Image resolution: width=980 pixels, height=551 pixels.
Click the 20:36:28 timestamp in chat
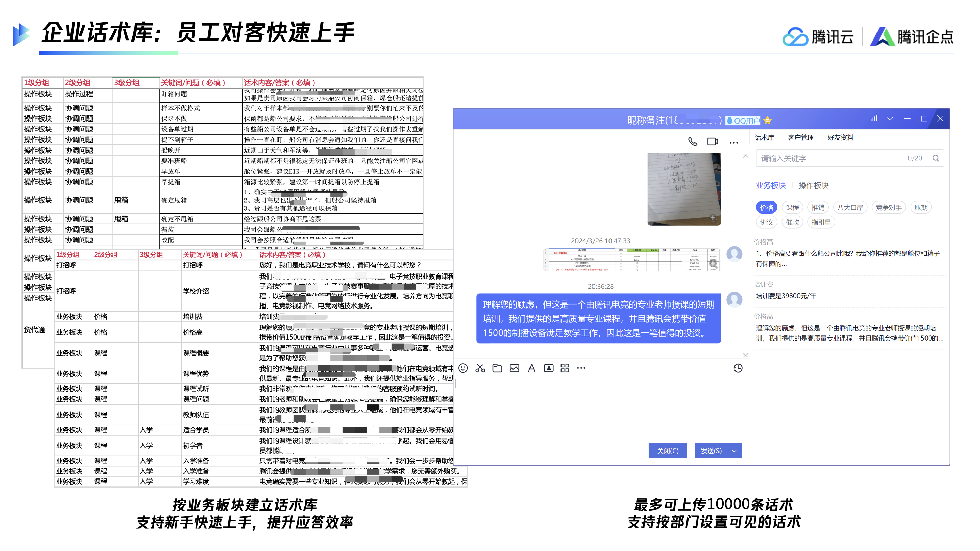coord(600,286)
